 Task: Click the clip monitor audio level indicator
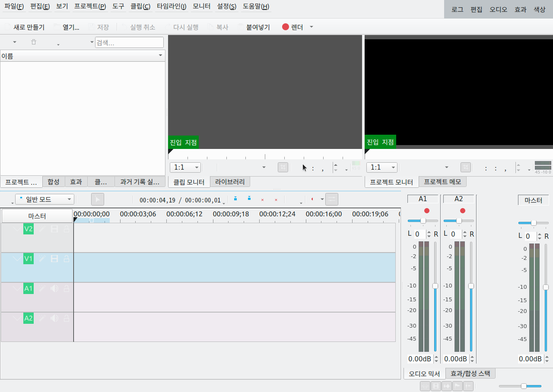click(x=356, y=166)
